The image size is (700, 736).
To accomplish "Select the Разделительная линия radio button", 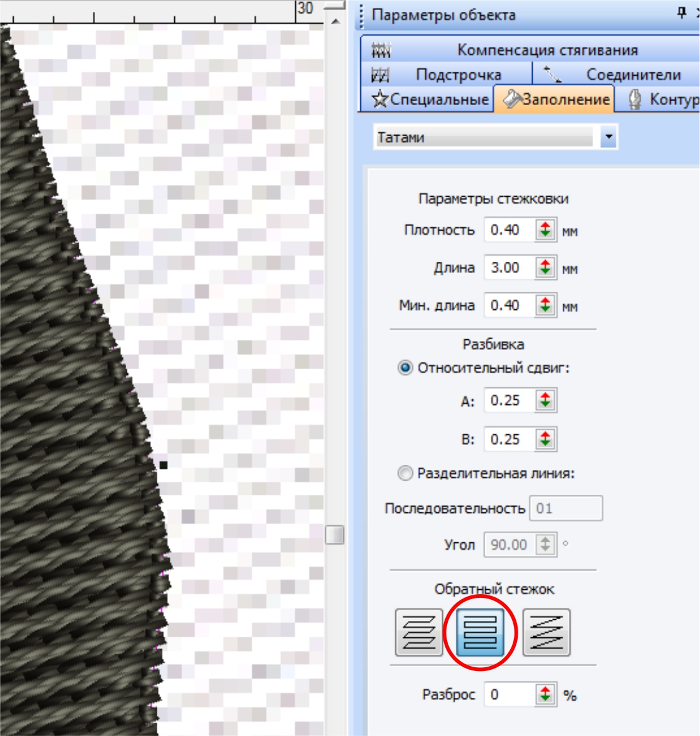I will coord(405,474).
